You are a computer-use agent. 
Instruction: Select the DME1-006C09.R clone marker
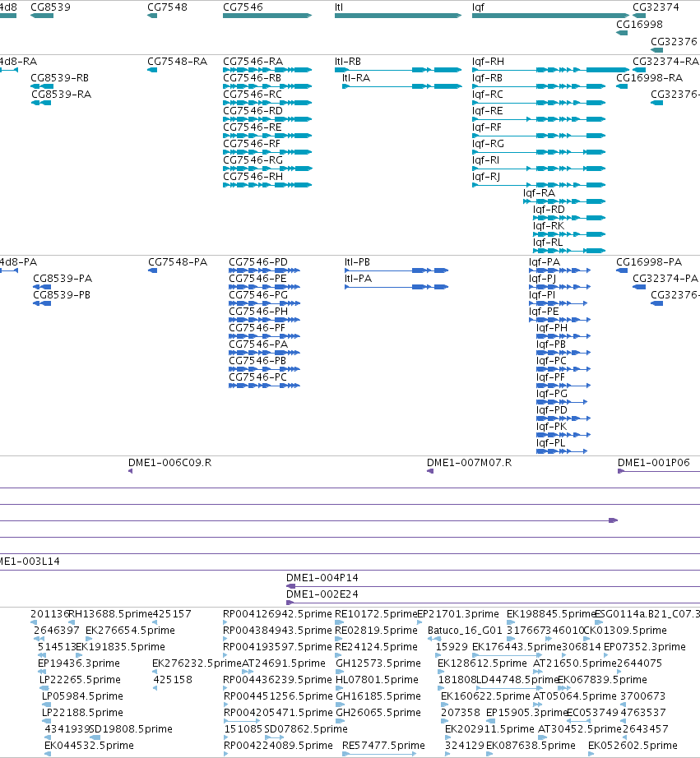[x=131, y=471]
